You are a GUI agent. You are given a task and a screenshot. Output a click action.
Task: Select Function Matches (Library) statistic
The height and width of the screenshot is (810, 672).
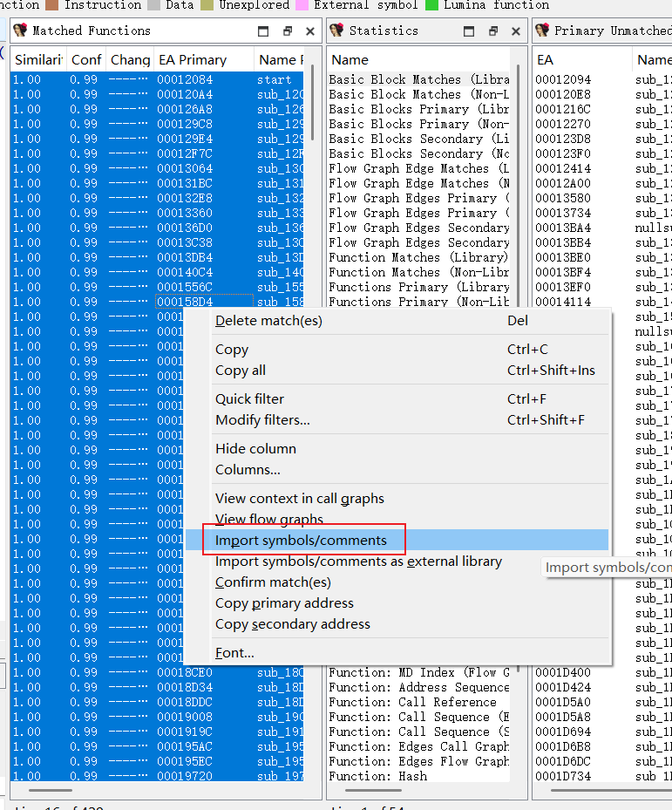click(x=418, y=258)
